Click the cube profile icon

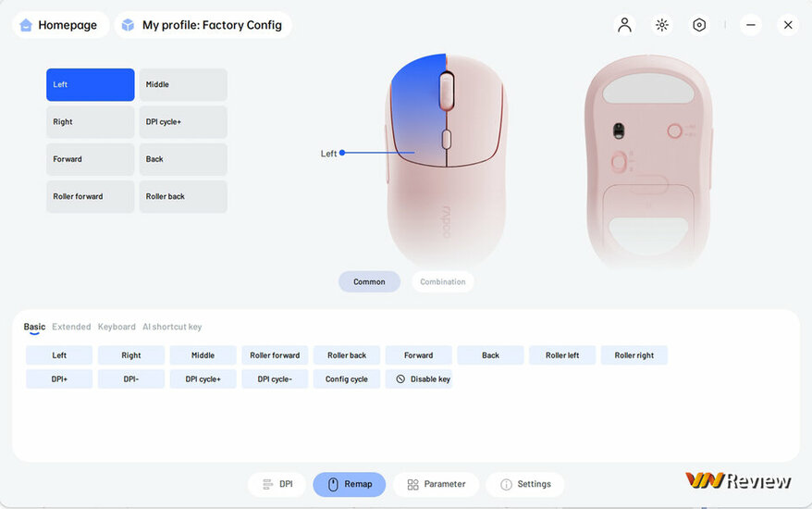128,25
